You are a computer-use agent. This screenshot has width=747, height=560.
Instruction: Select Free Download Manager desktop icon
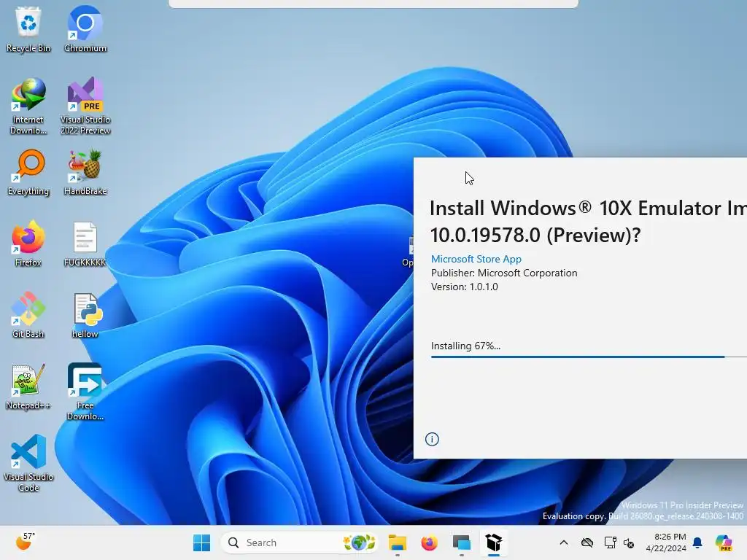(85, 392)
